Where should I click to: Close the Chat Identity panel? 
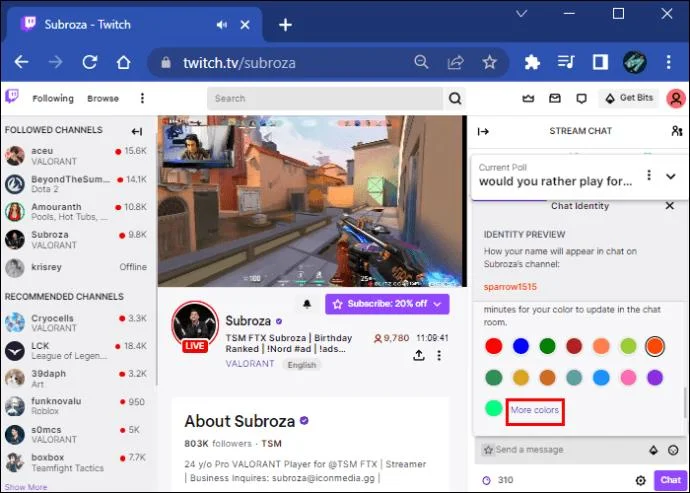click(669, 206)
